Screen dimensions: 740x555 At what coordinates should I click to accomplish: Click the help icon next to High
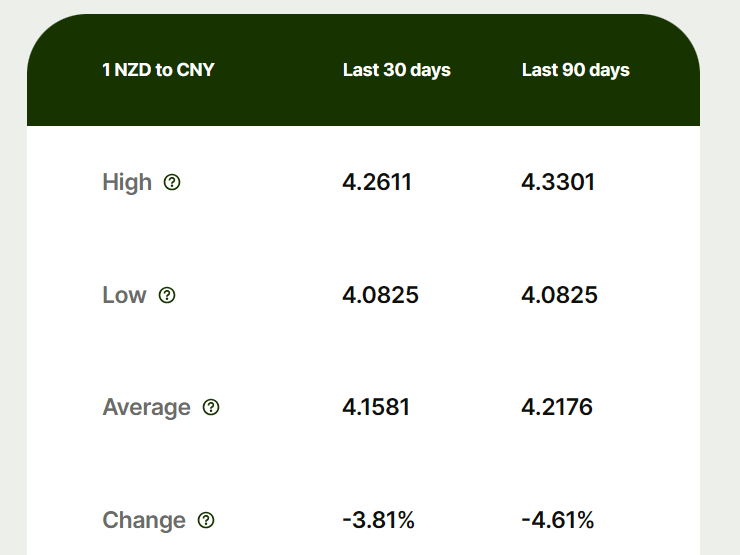pyautogui.click(x=172, y=183)
